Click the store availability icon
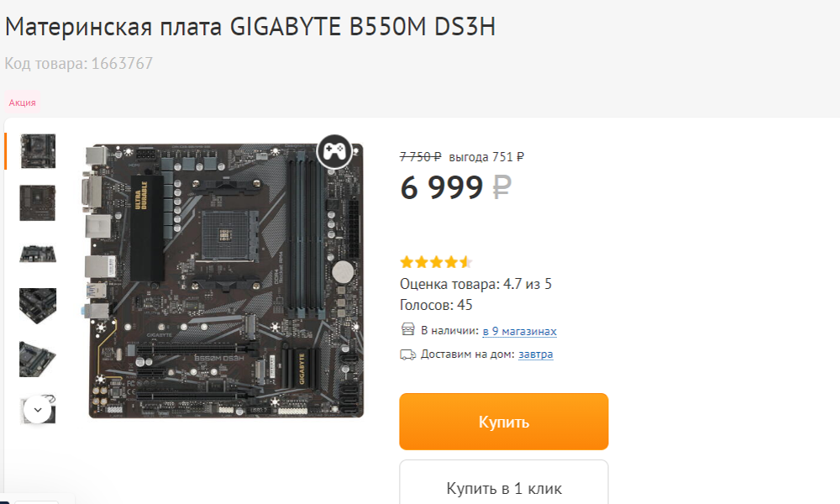 (x=407, y=329)
